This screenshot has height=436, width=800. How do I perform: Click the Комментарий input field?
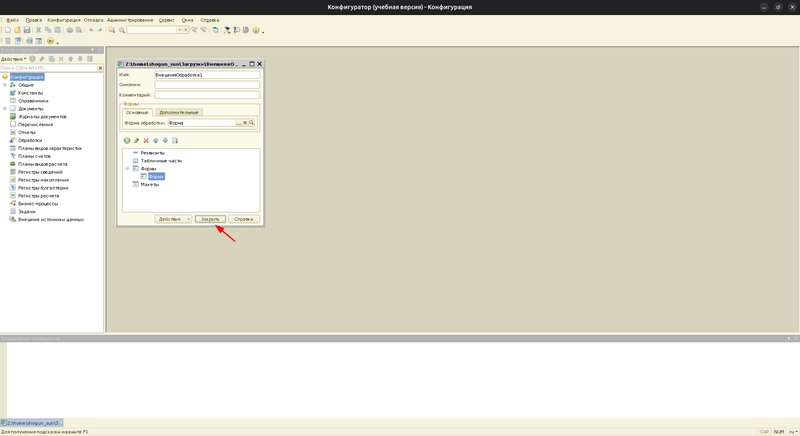point(207,95)
